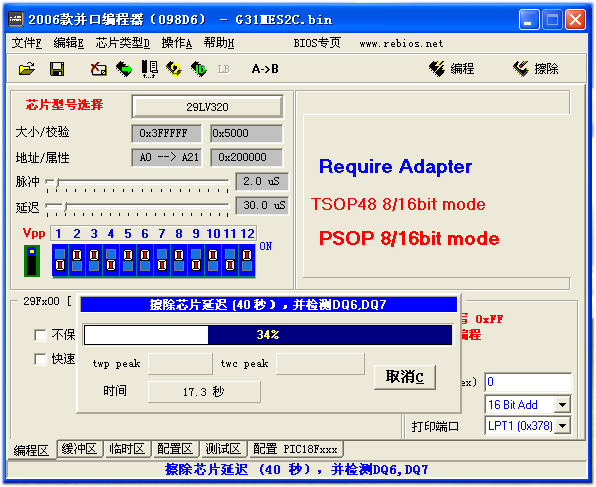Click the chip verify list icon
This screenshot has height=487, width=596.
[149, 69]
